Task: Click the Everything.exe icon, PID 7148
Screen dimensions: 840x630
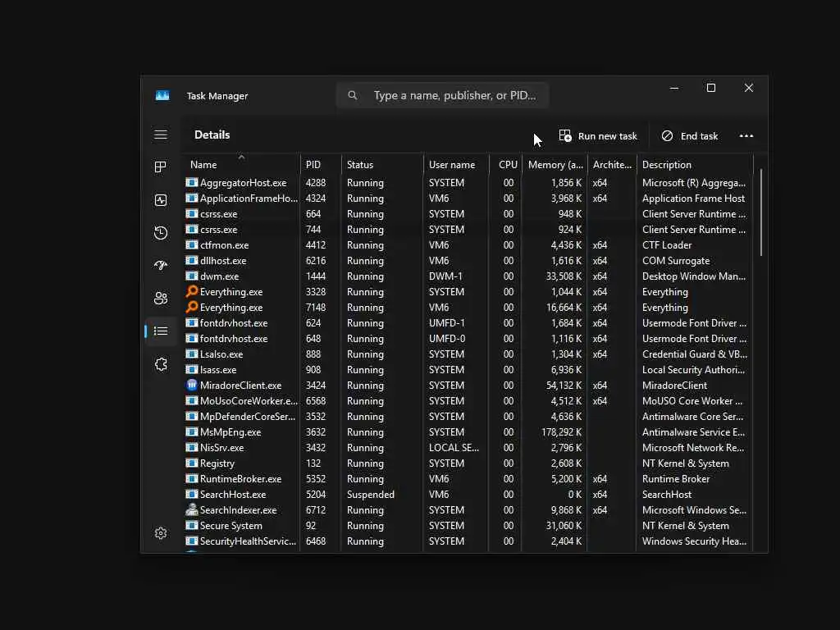Action: 192,307
